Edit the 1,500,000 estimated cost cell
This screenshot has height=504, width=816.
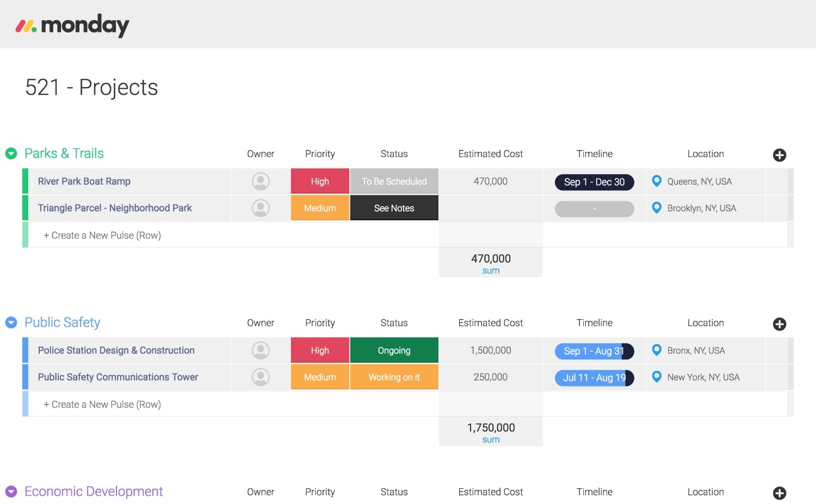click(491, 351)
